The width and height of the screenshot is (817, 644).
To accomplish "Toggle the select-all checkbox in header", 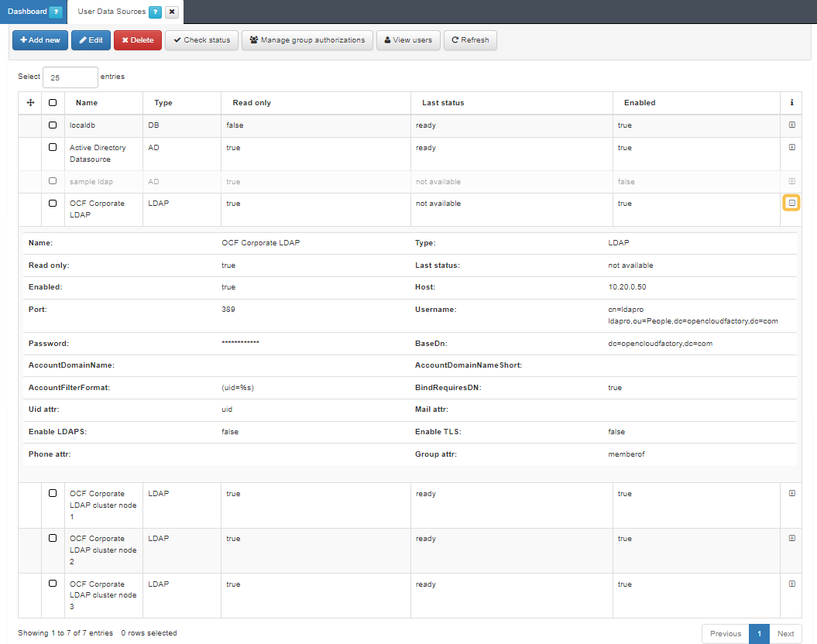I will point(53,102).
